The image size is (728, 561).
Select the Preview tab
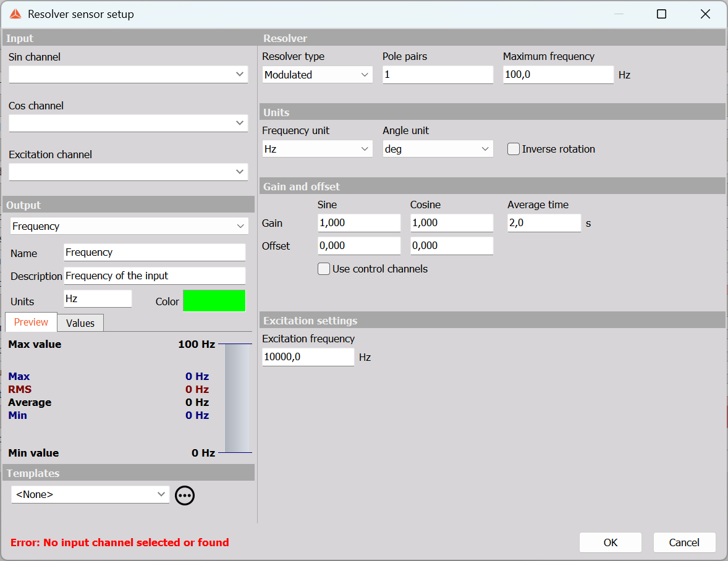coord(31,323)
